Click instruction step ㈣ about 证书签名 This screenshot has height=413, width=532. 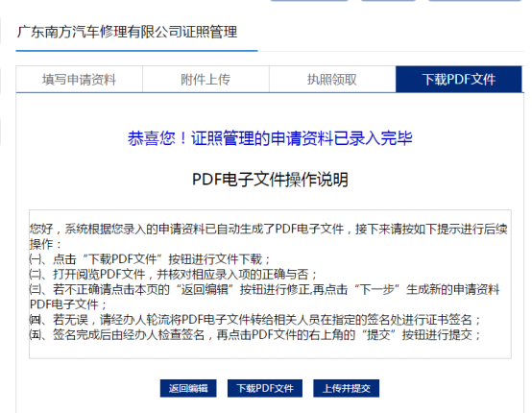pos(255,320)
